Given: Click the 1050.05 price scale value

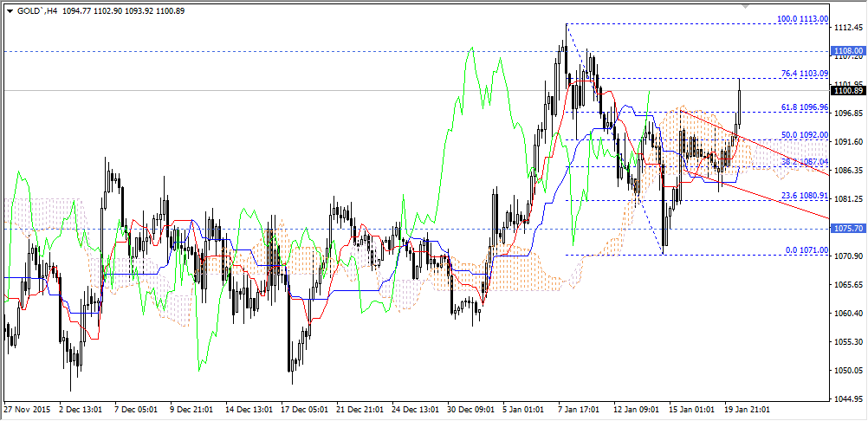Looking at the screenshot, I should [849, 370].
